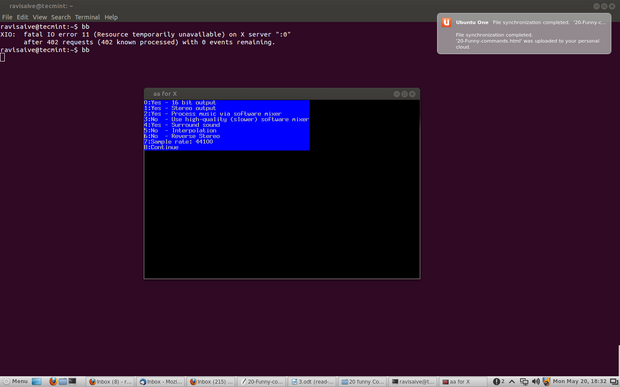Click the show desktop icon beside Menu
This screenshot has height=387, width=620.
click(x=37, y=381)
